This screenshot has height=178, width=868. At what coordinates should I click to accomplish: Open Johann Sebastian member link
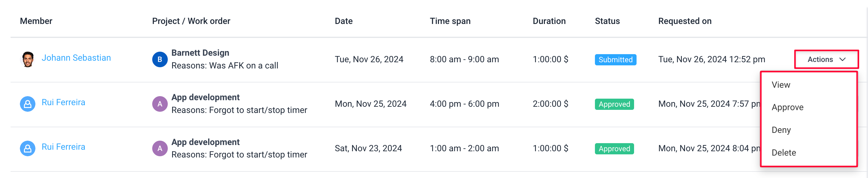coord(76,58)
